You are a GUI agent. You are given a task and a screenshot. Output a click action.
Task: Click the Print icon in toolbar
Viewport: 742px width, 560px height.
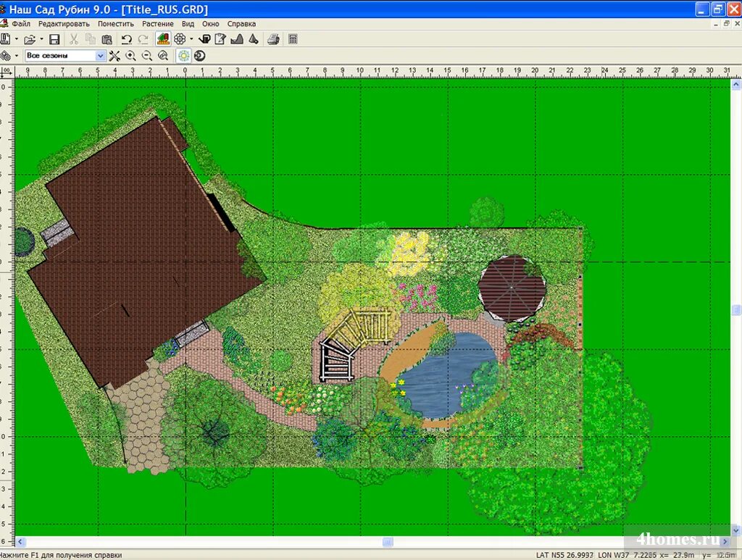pyautogui.click(x=273, y=39)
